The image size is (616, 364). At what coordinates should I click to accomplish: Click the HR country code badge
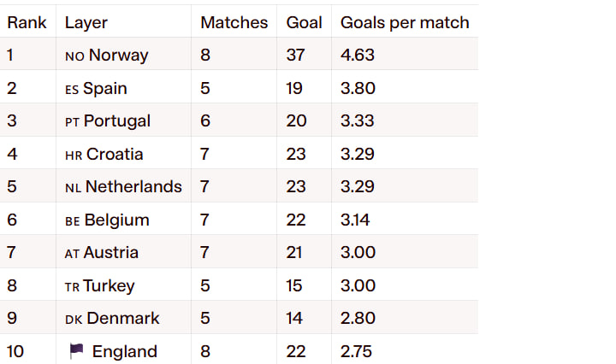(74, 155)
